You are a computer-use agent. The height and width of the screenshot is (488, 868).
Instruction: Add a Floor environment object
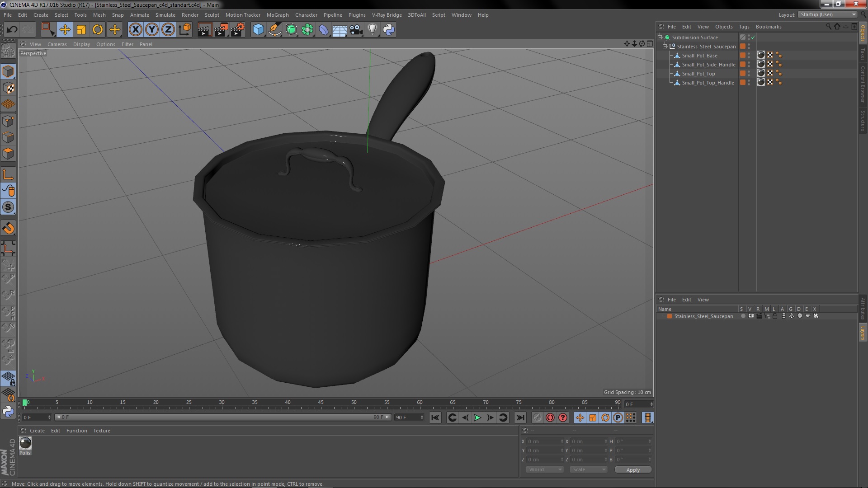coord(340,30)
